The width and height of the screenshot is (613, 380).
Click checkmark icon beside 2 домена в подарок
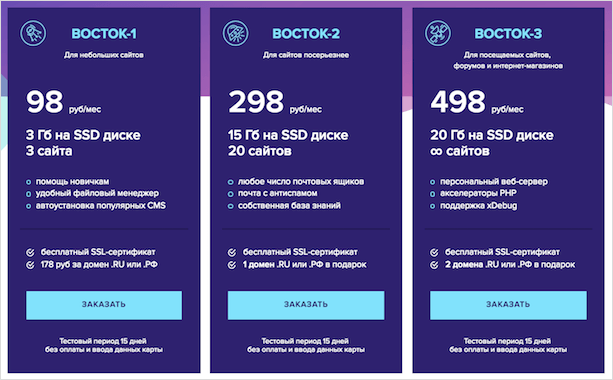(x=434, y=265)
